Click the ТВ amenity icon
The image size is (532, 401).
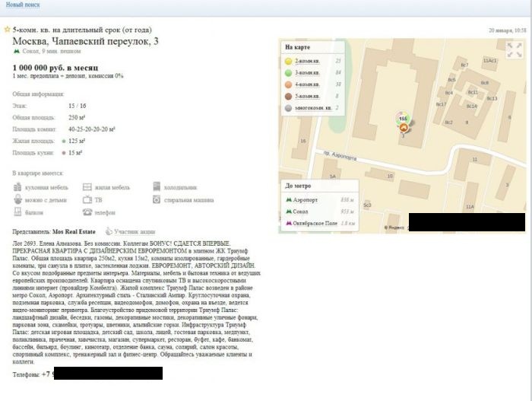(87, 200)
